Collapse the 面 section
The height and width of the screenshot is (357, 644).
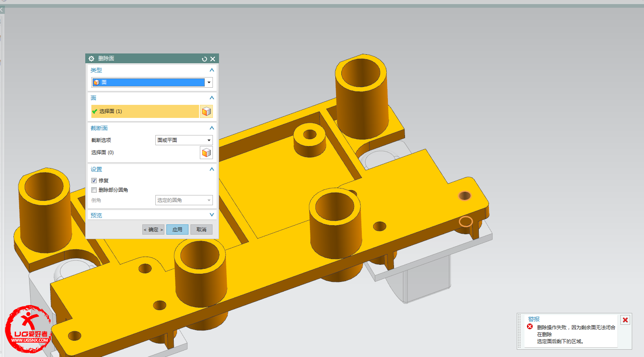[x=212, y=98]
